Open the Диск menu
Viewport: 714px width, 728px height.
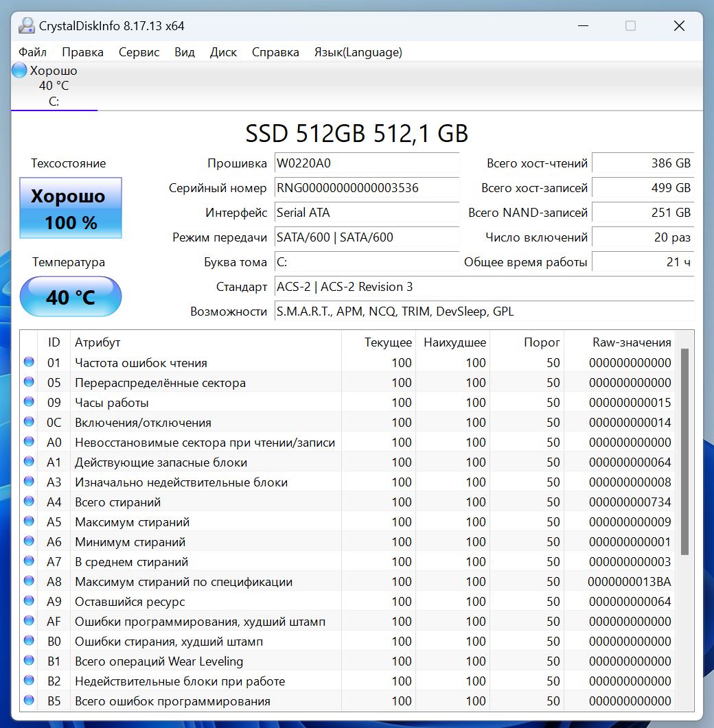pyautogui.click(x=223, y=52)
